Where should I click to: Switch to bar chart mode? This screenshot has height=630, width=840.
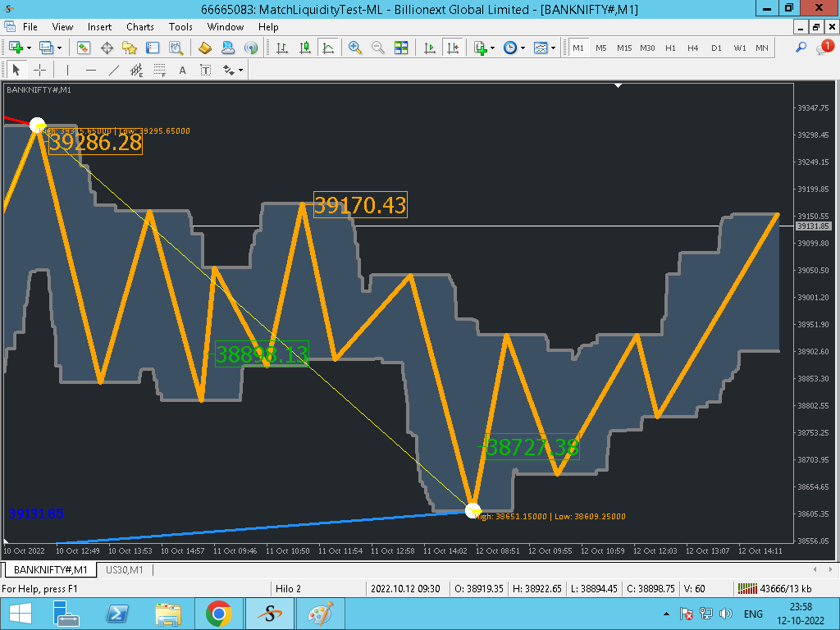(x=282, y=48)
